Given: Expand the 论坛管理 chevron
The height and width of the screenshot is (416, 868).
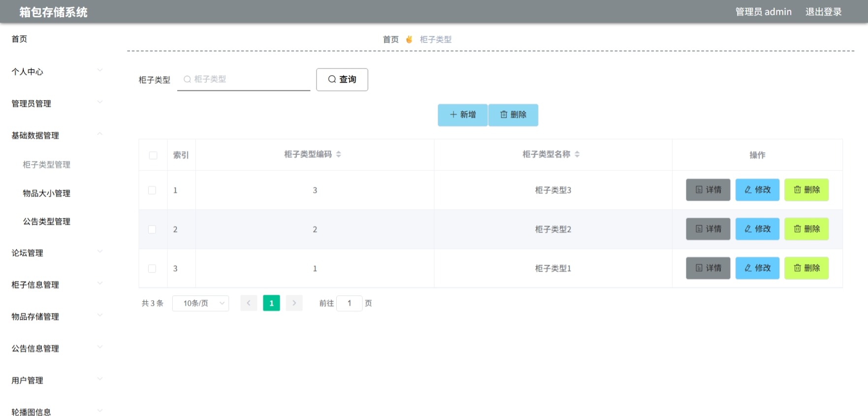Looking at the screenshot, I should (x=100, y=251).
